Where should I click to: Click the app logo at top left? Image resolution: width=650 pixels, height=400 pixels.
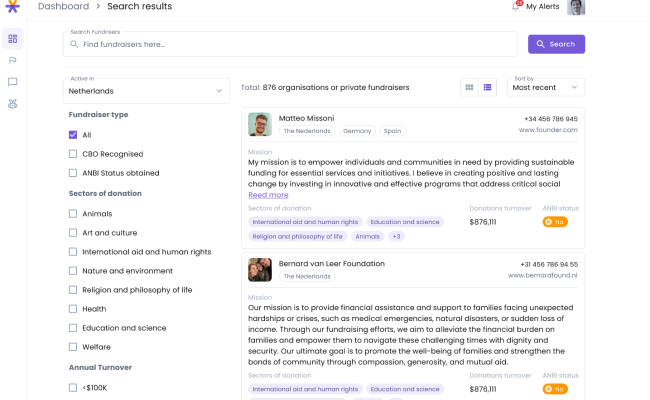click(x=12, y=6)
